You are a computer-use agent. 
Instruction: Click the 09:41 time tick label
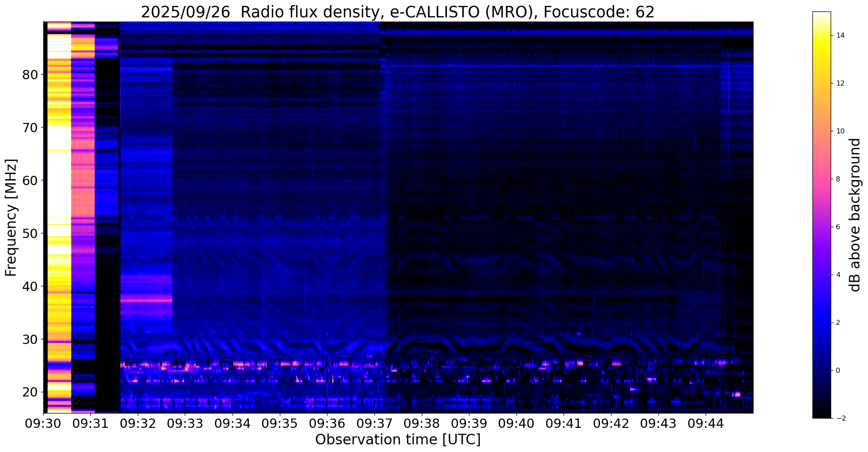click(x=564, y=423)
